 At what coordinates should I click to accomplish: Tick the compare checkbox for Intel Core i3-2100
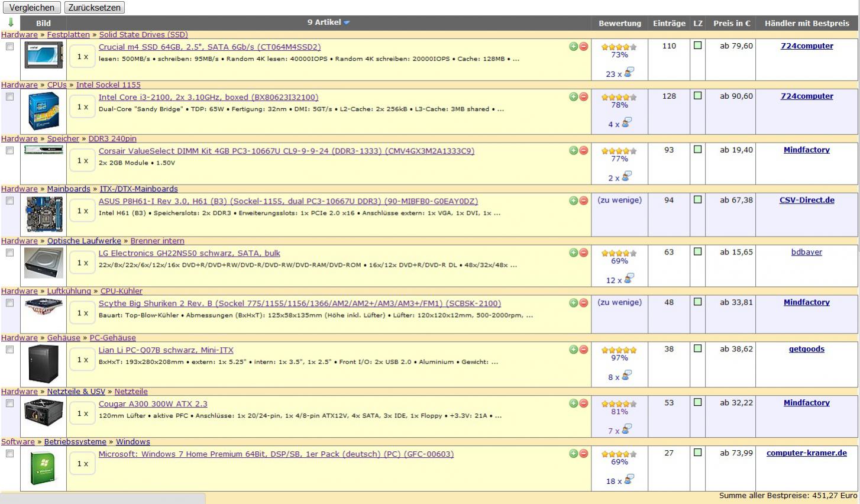[9, 97]
